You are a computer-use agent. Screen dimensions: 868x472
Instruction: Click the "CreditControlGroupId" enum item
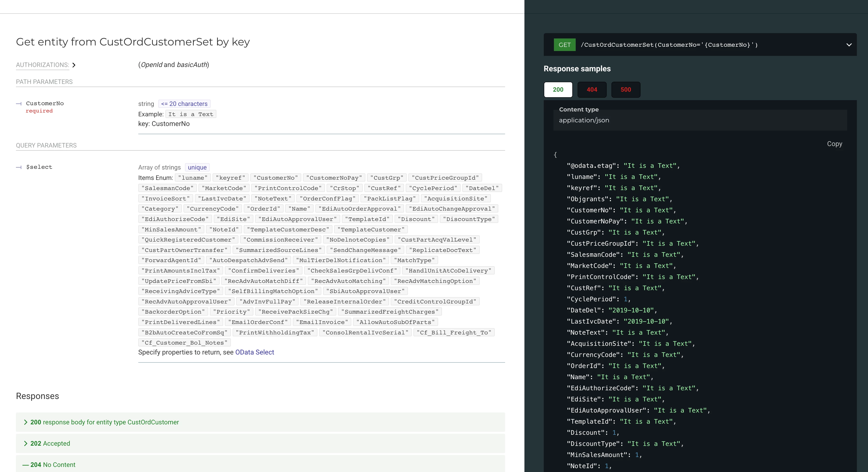point(435,302)
